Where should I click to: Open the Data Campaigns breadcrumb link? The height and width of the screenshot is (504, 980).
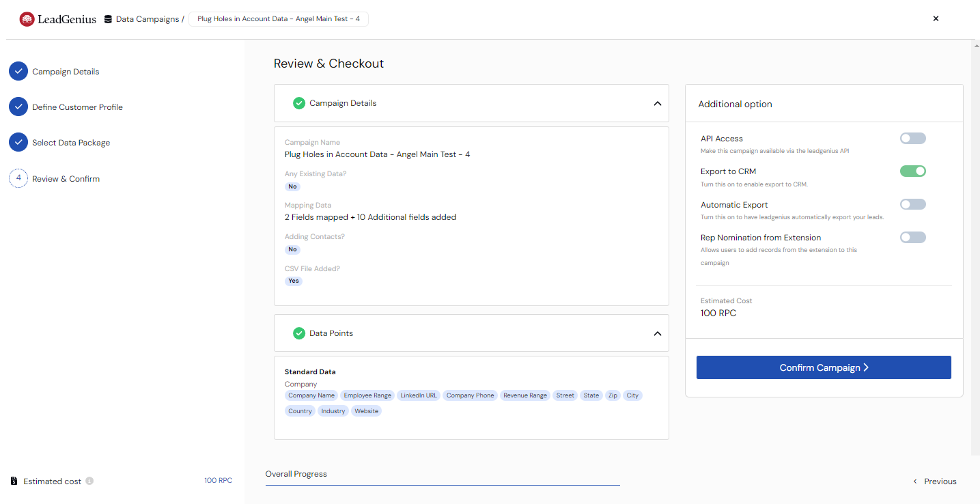click(x=148, y=19)
